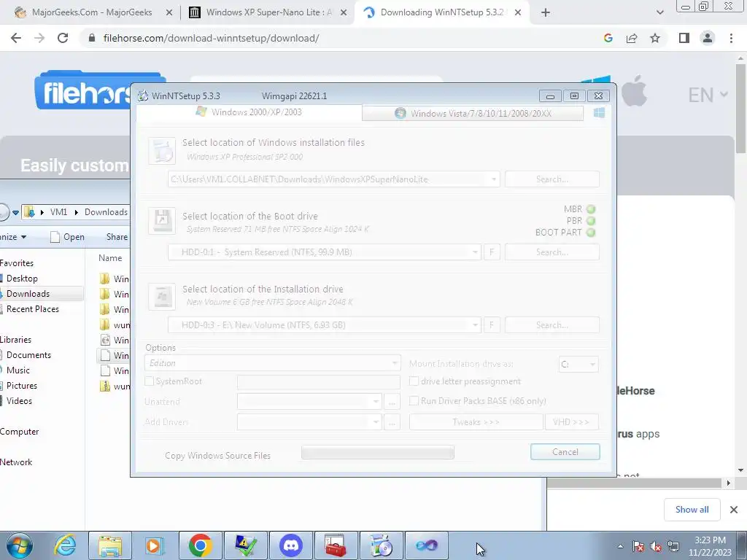
Task: Click the SystemRoot text field
Action: [x=318, y=381]
